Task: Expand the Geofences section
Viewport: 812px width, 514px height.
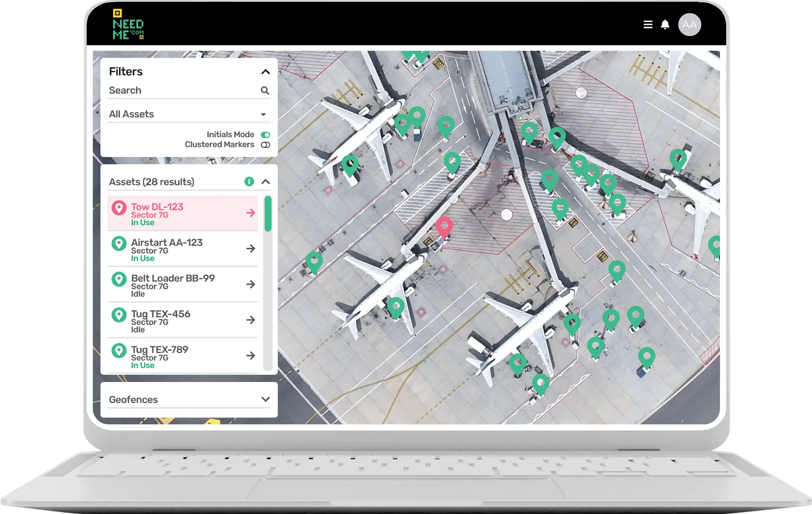Action: (265, 399)
